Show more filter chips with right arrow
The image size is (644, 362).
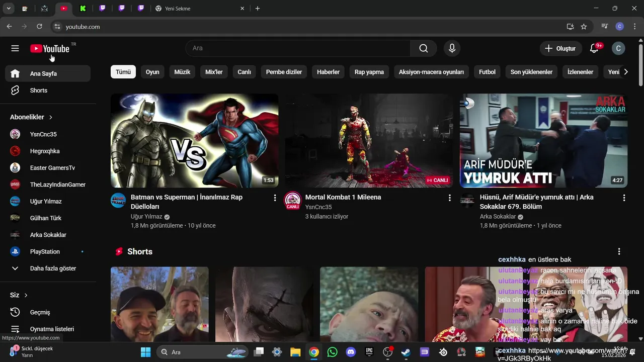(625, 72)
